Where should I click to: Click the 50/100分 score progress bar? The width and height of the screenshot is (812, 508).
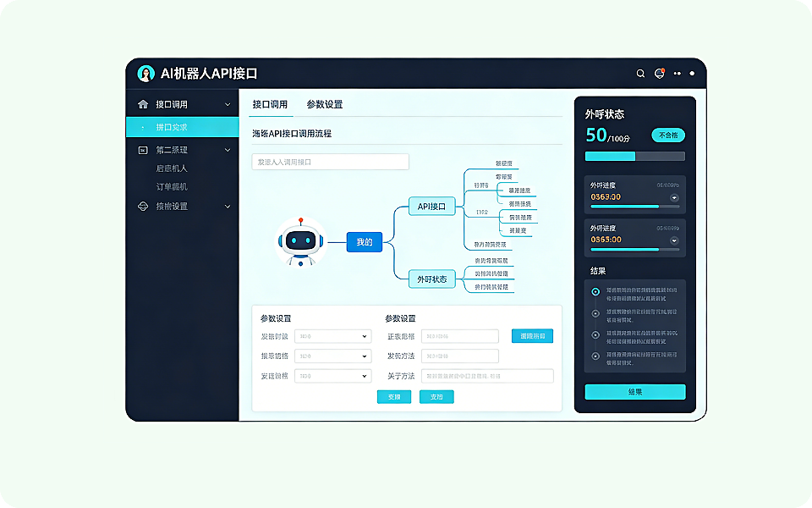point(634,156)
